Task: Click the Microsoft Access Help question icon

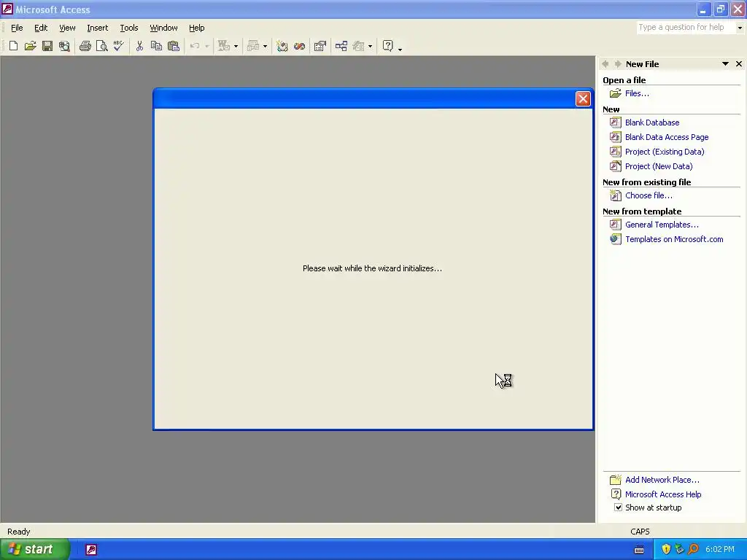Action: tap(388, 46)
